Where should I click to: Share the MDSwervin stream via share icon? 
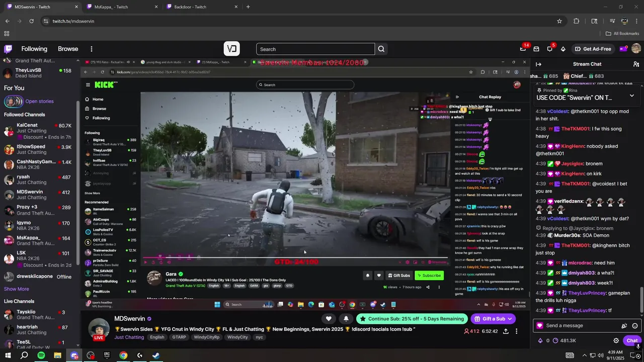[505, 331]
